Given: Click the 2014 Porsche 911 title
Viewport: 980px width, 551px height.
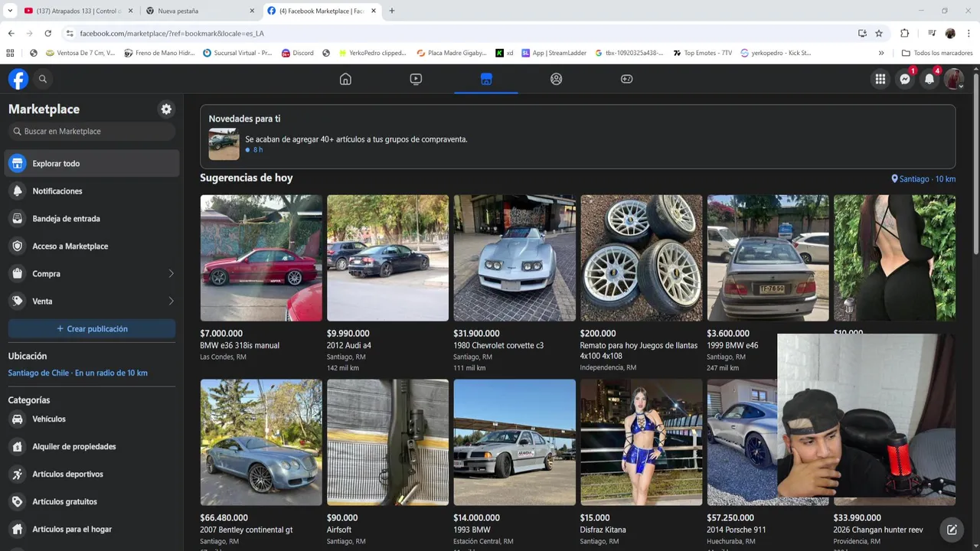Looking at the screenshot, I should (736, 530).
